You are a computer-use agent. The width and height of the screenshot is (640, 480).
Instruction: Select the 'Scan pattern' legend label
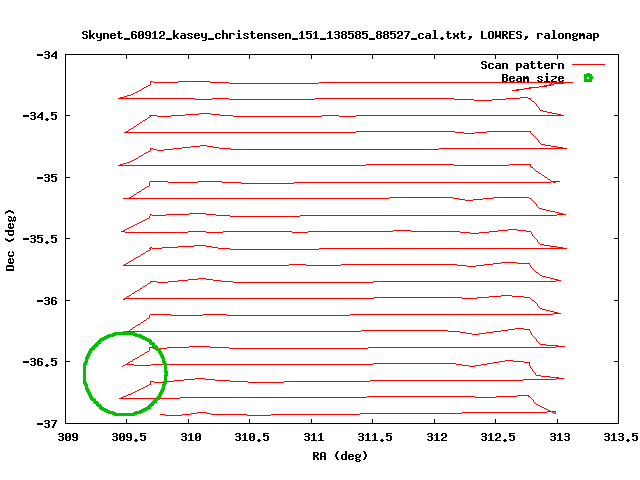pyautogui.click(x=522, y=65)
